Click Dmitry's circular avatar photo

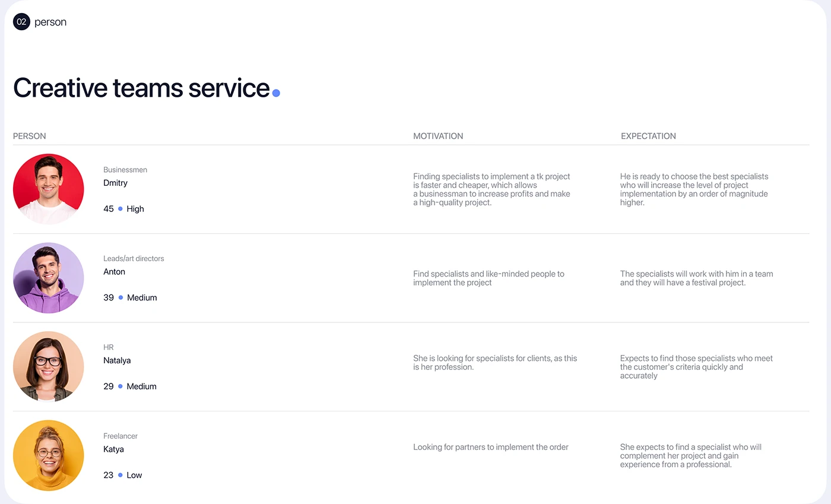[48, 189]
